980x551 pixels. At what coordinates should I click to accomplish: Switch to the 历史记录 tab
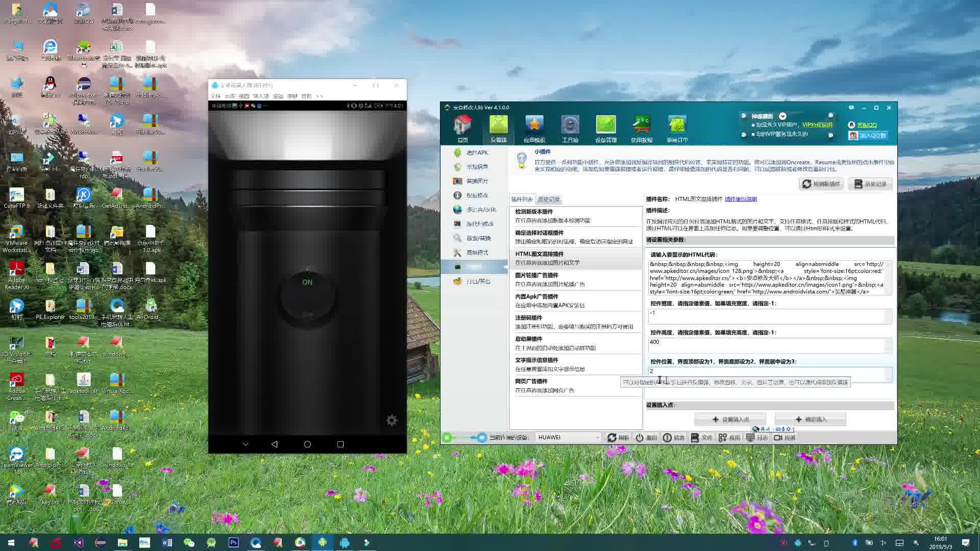point(549,199)
